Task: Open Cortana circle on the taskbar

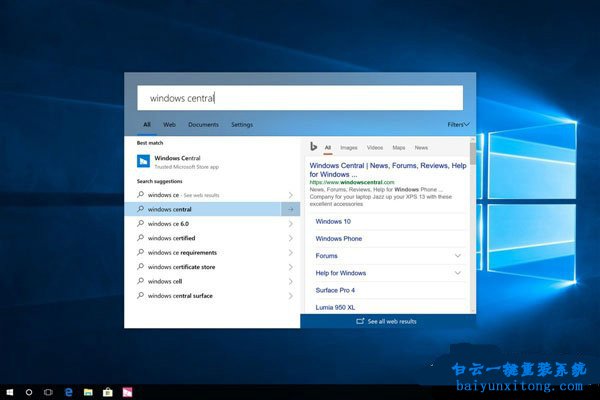Action: click(29, 392)
